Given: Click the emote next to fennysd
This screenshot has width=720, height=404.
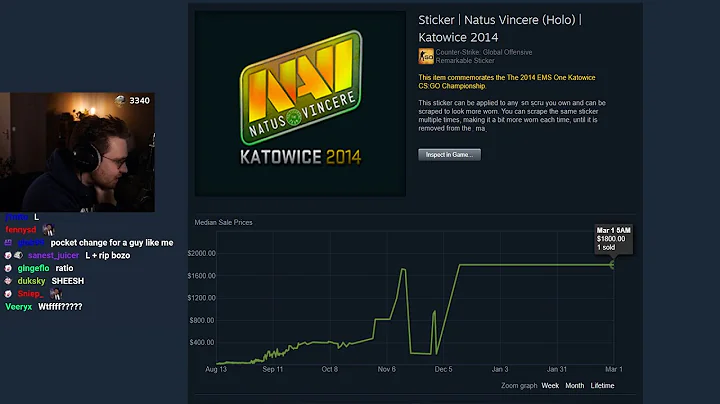Looking at the screenshot, I should click(48, 230).
